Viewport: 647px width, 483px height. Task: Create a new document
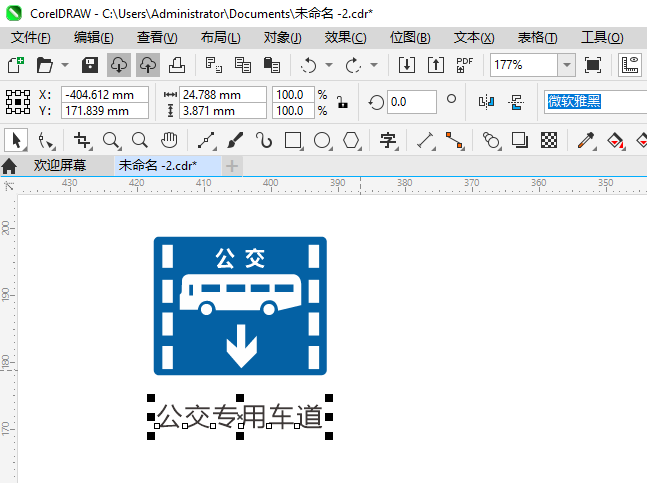point(16,65)
